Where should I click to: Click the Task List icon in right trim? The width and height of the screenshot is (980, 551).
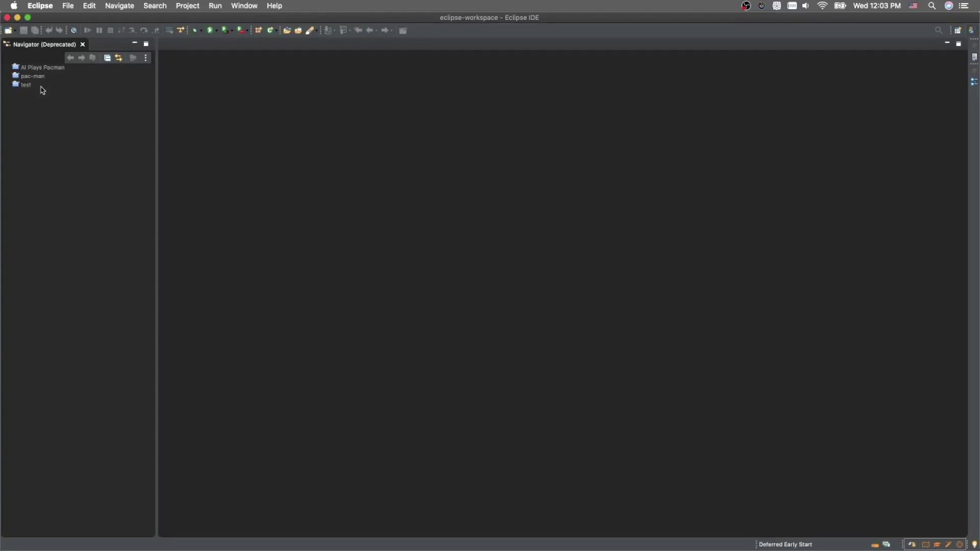(x=974, y=57)
